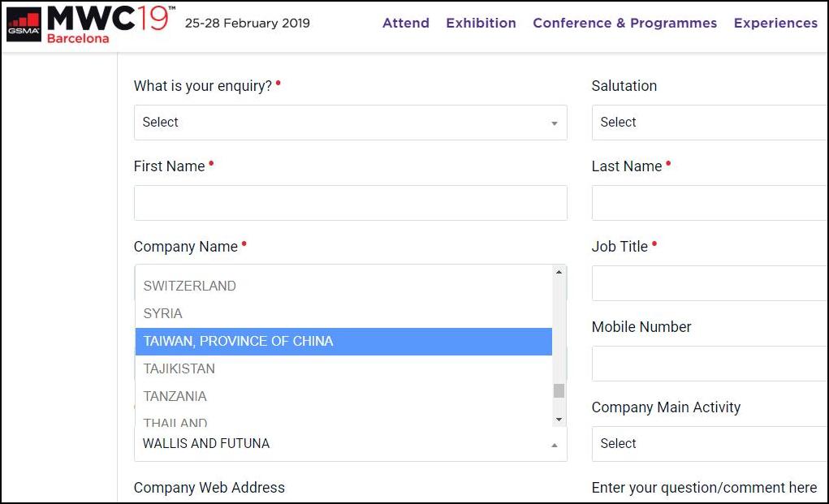Choose SYRIA in the country list
829x504 pixels.
(x=163, y=313)
